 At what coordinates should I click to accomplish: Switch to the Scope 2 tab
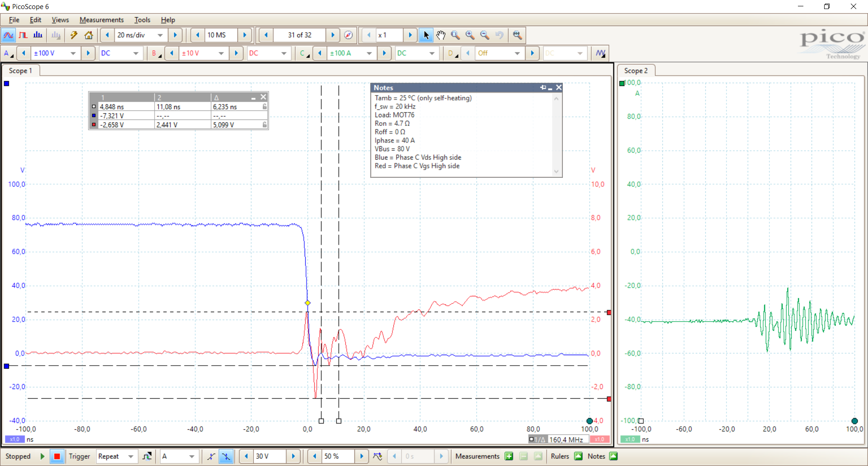pyautogui.click(x=636, y=71)
